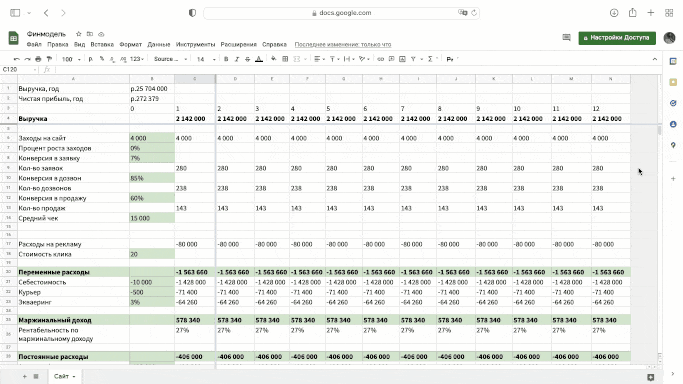Open the Данные menu

pos(159,44)
